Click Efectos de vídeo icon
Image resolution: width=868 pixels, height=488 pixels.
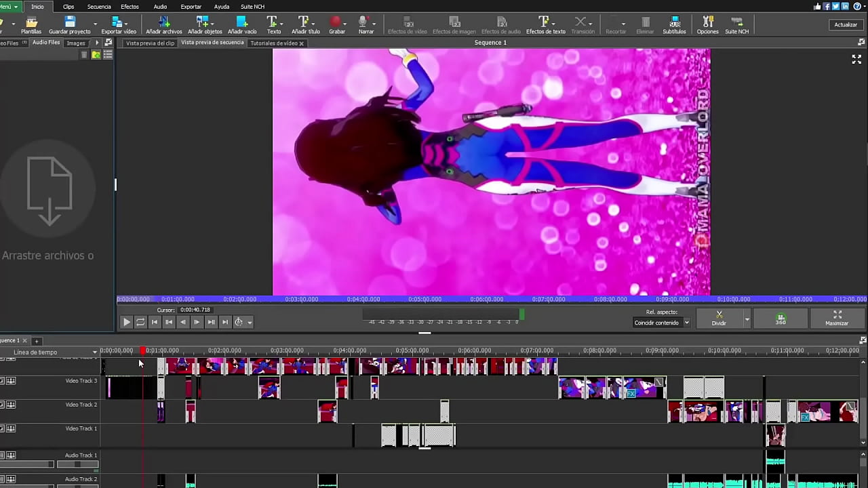tap(408, 22)
